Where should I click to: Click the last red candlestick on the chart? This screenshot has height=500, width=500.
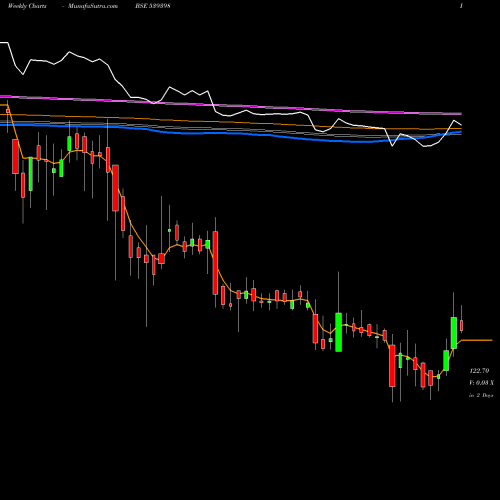[462, 325]
